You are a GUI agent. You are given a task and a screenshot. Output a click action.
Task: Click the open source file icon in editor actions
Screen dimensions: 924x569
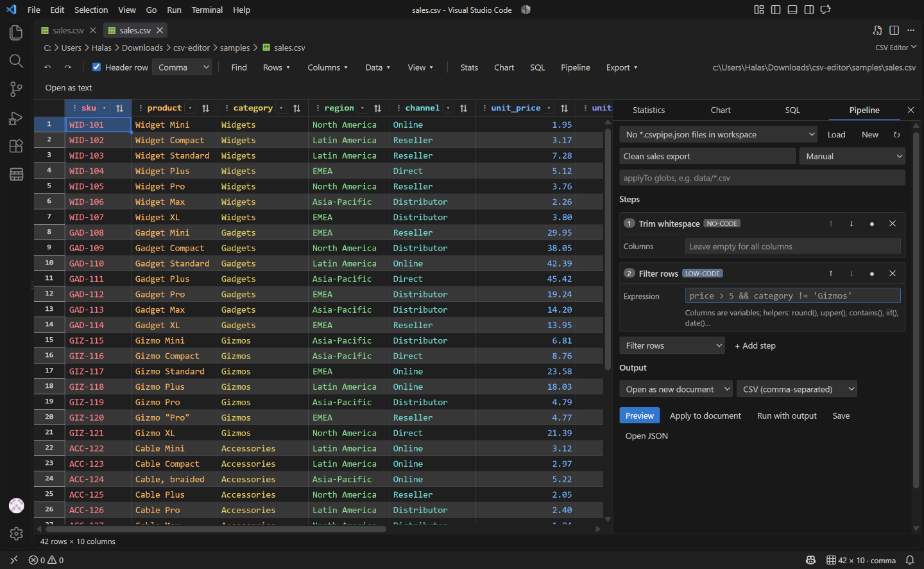(x=877, y=30)
